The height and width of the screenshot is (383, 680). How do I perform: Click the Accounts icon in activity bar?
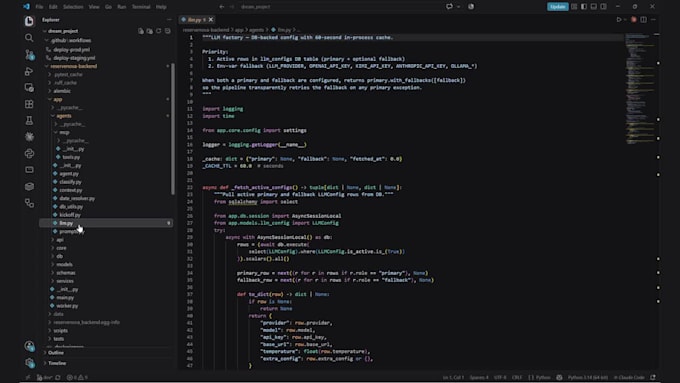coord(29,346)
